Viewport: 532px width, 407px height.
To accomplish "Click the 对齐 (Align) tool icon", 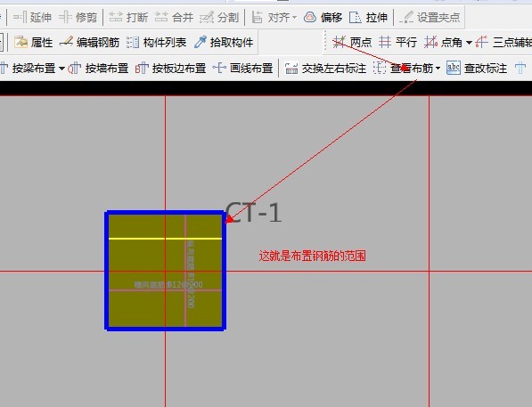I will point(258,17).
